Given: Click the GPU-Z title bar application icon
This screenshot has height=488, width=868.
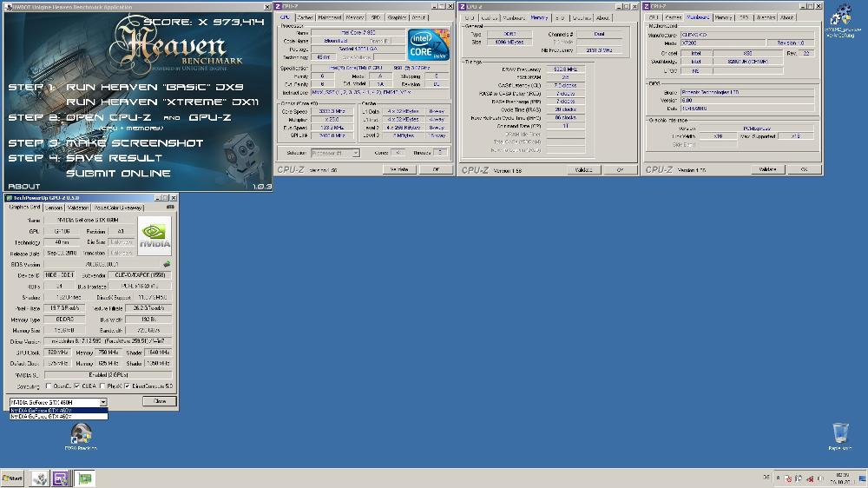Looking at the screenshot, I should pyautogui.click(x=9, y=198).
